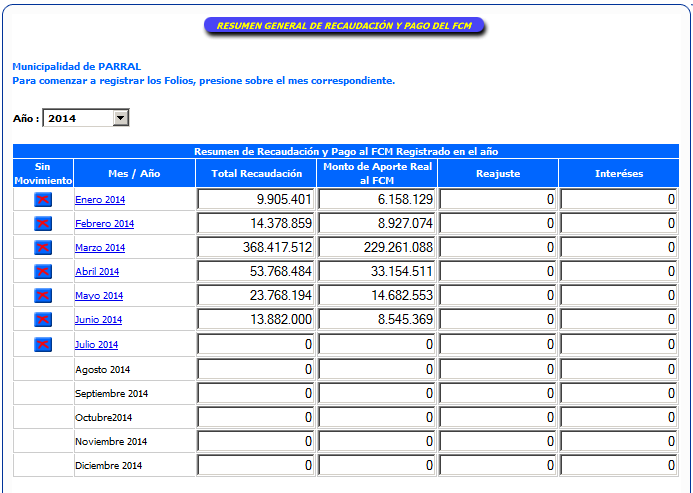
Task: Open the Febrero 2014 link
Action: coord(104,223)
